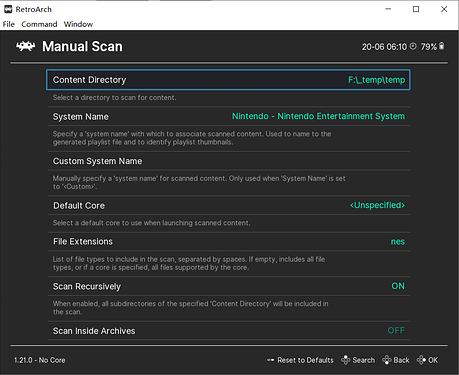Open the F:\_temp\temp directory value

377,80
